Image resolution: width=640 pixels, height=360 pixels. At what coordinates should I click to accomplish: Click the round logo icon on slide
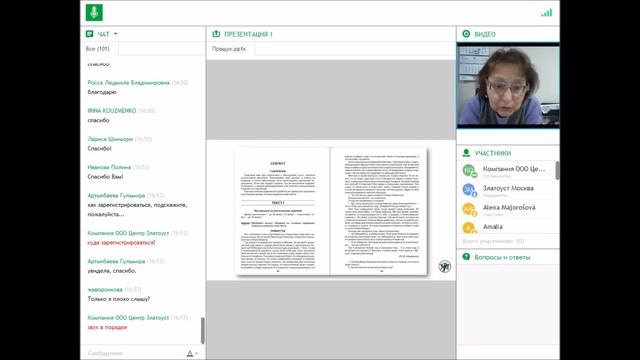pyautogui.click(x=445, y=267)
